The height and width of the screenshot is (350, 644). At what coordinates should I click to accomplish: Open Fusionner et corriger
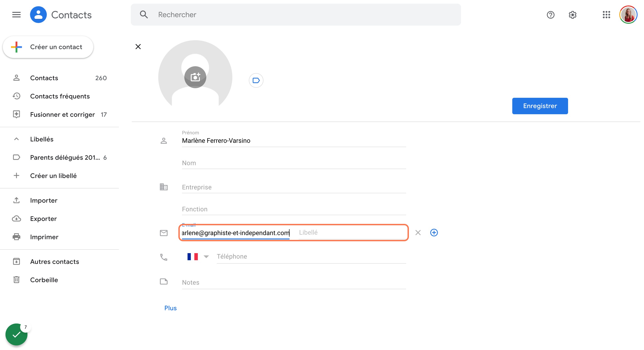(x=59, y=114)
